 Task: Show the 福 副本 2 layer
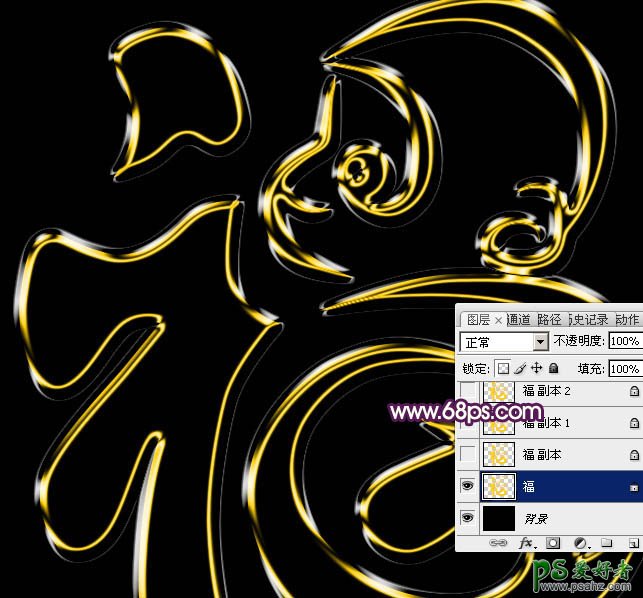467,392
